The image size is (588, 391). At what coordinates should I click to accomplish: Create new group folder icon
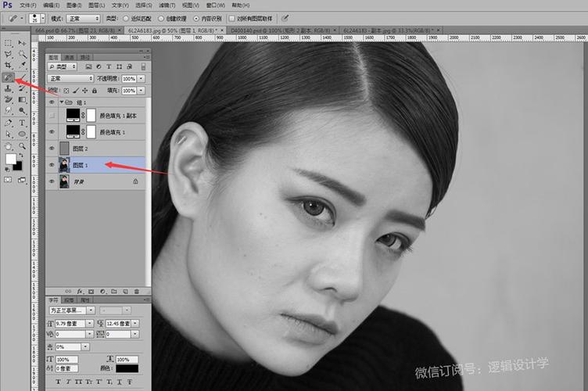[x=114, y=291]
